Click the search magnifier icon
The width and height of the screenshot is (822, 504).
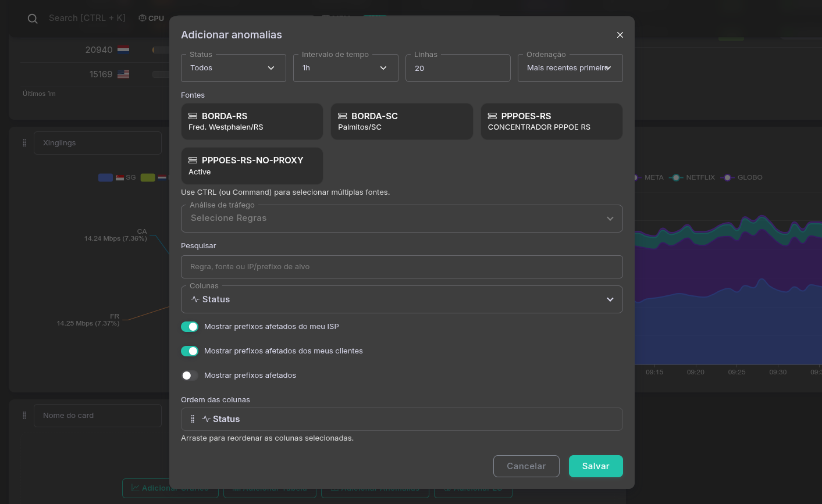tap(33, 19)
